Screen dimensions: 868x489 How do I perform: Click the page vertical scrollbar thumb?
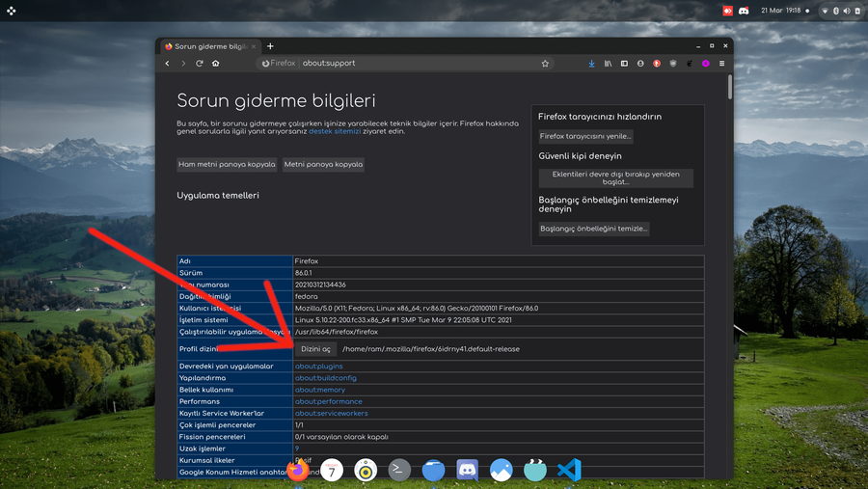tap(730, 87)
